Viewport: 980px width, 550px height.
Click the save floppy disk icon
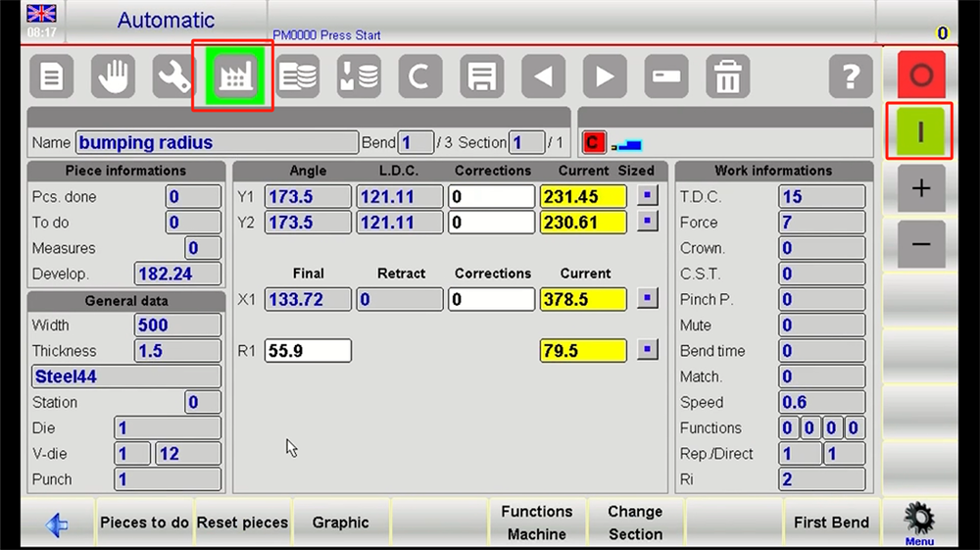tap(481, 75)
